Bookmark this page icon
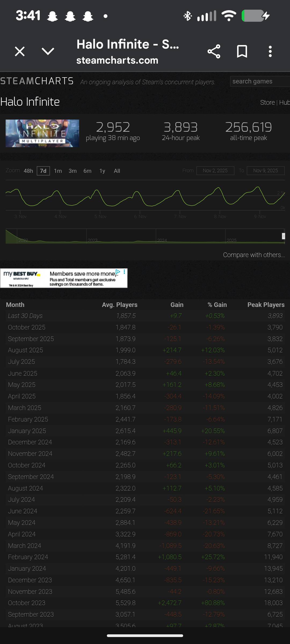 click(x=242, y=51)
